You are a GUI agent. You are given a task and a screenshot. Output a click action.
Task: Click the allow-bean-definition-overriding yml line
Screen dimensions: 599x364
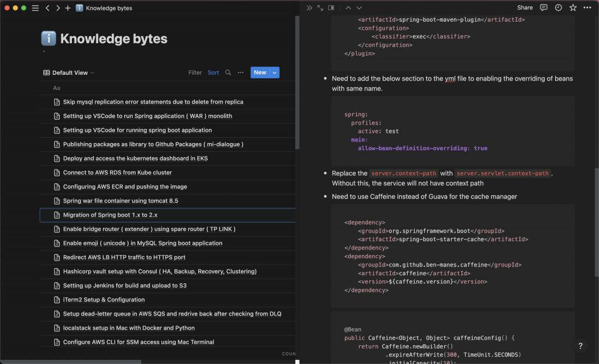(x=422, y=148)
